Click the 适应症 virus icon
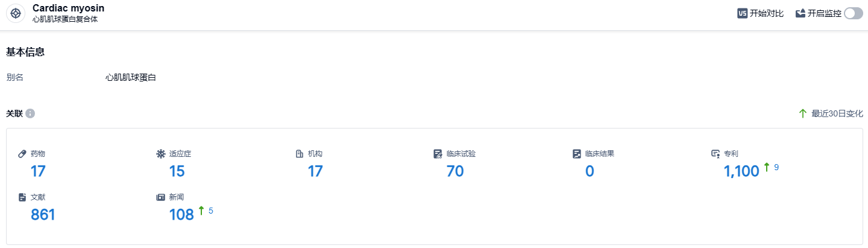Screen dimensions: 868x248 point(160,154)
